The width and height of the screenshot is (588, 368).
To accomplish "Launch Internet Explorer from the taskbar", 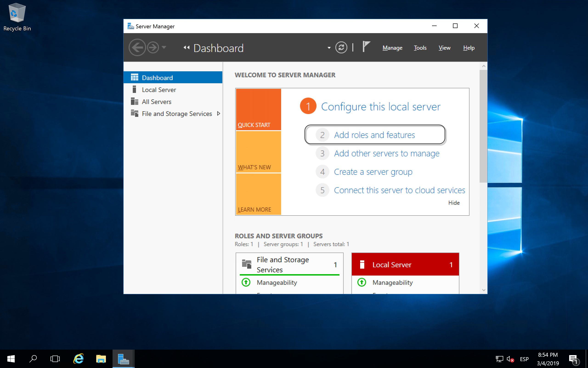I will [x=78, y=359].
